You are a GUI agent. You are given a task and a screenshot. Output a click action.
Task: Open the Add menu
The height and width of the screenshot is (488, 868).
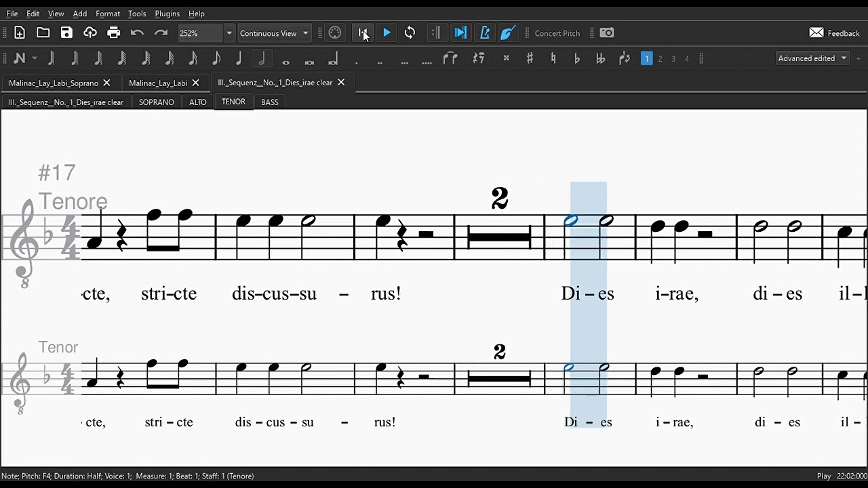pos(80,14)
